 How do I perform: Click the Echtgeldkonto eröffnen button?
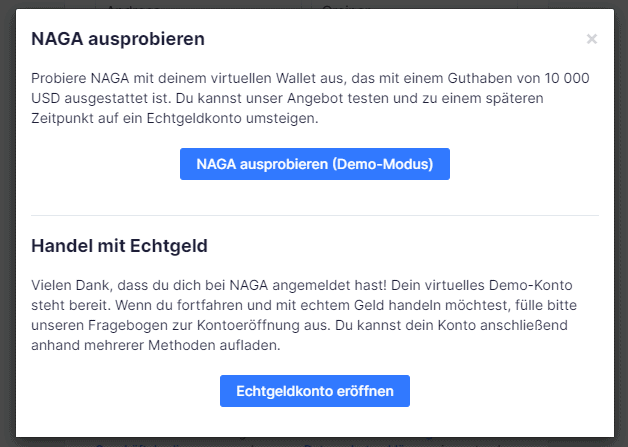click(314, 391)
